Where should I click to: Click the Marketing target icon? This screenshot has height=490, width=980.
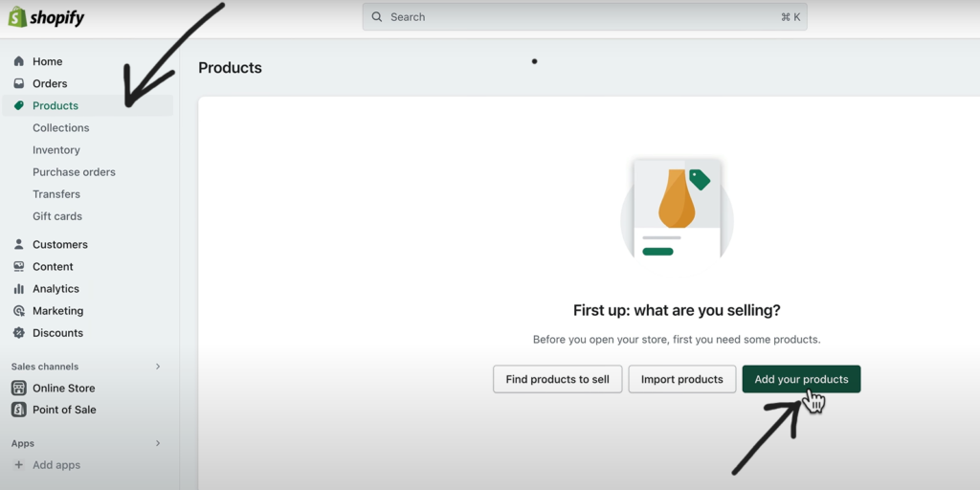coord(19,311)
